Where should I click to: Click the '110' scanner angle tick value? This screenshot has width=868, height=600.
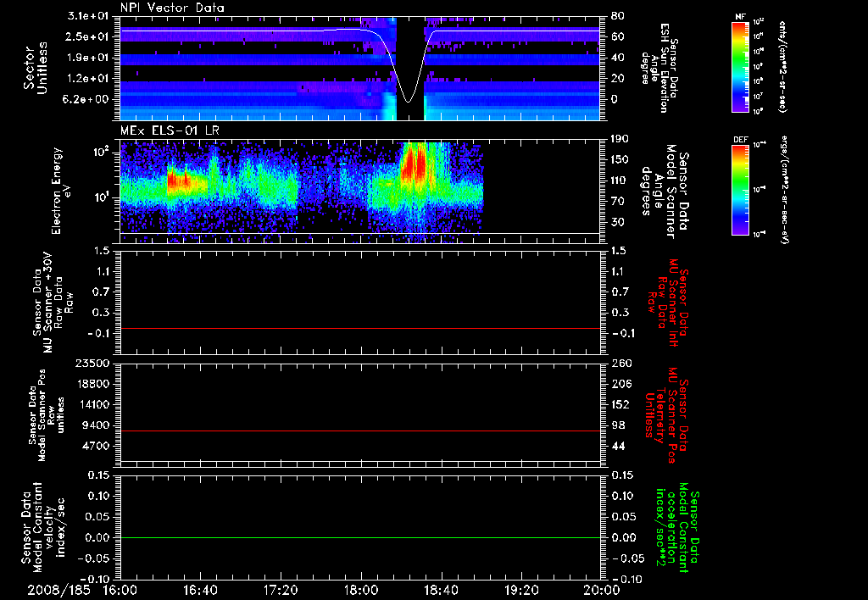pyautogui.click(x=620, y=181)
